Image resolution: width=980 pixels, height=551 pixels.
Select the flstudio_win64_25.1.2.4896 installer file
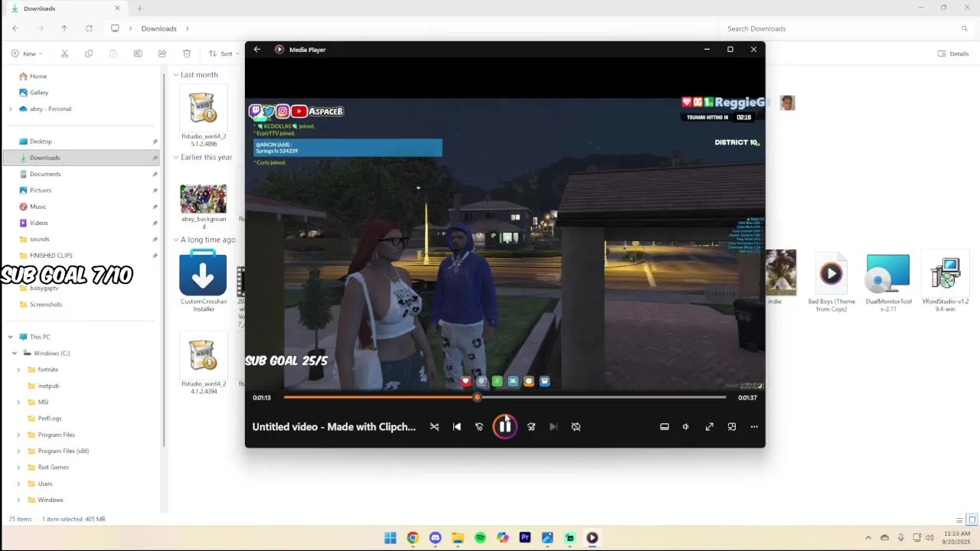pos(204,117)
